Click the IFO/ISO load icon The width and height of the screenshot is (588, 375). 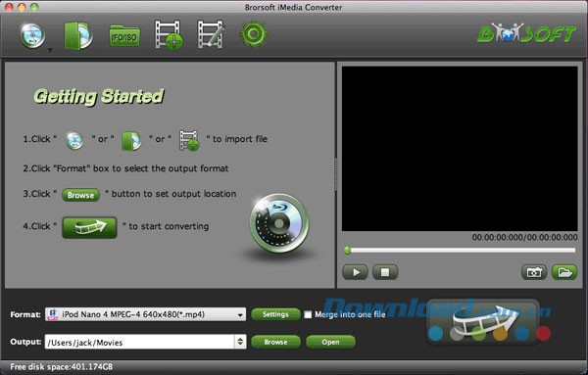pos(124,36)
